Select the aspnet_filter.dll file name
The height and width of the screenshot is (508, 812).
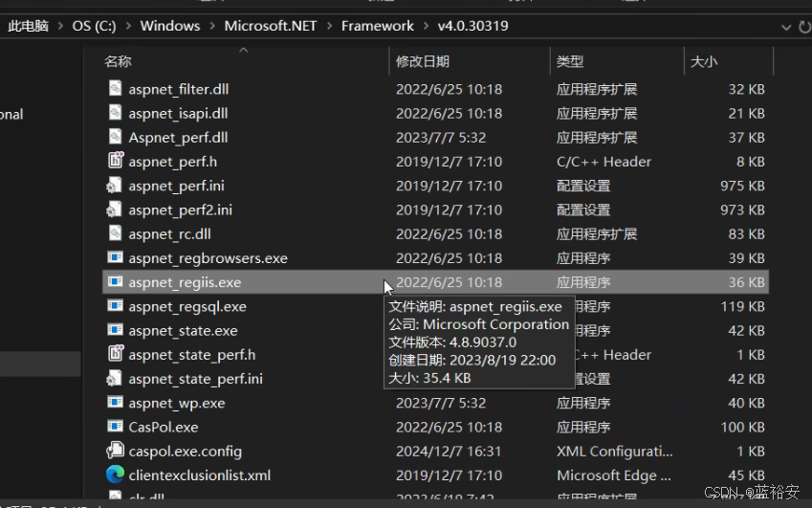(x=179, y=89)
